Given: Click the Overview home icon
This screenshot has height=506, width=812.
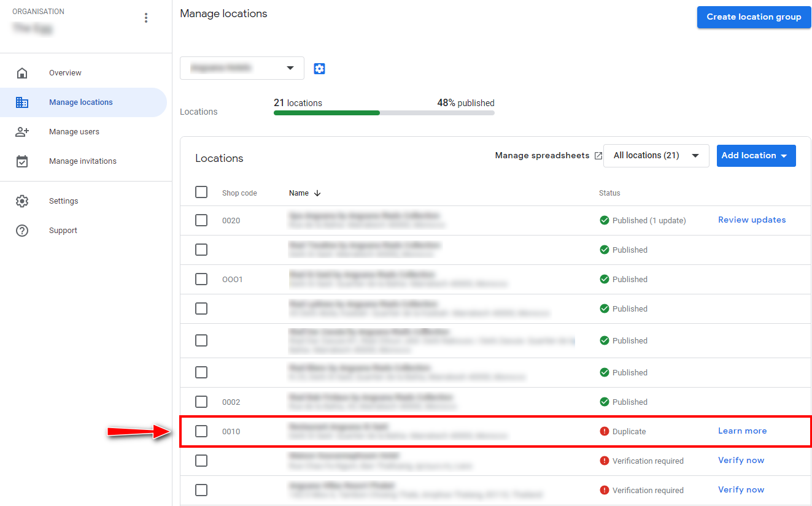Looking at the screenshot, I should click(22, 73).
